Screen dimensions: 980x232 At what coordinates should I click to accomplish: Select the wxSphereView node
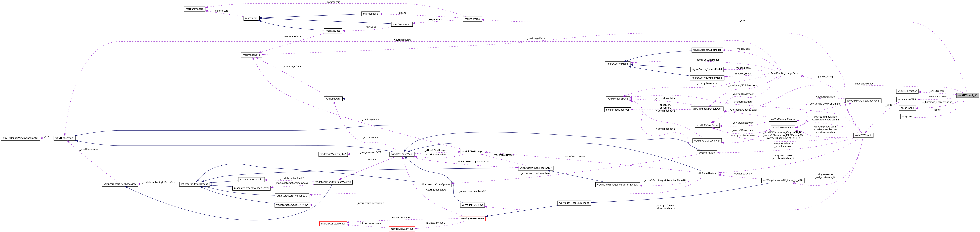click(x=707, y=153)
